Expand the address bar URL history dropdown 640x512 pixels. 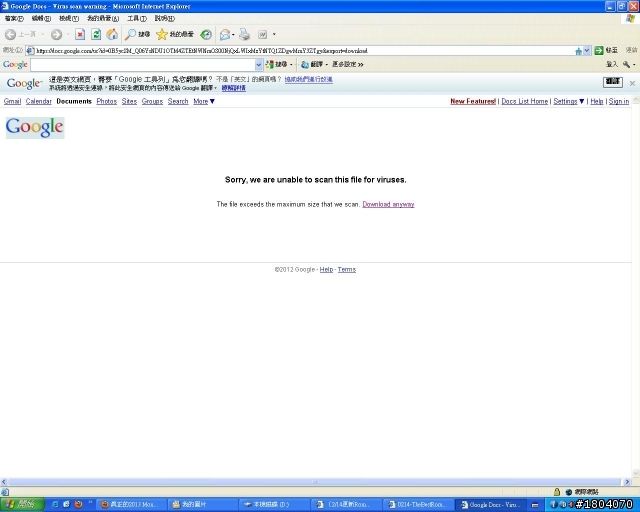click(x=587, y=51)
